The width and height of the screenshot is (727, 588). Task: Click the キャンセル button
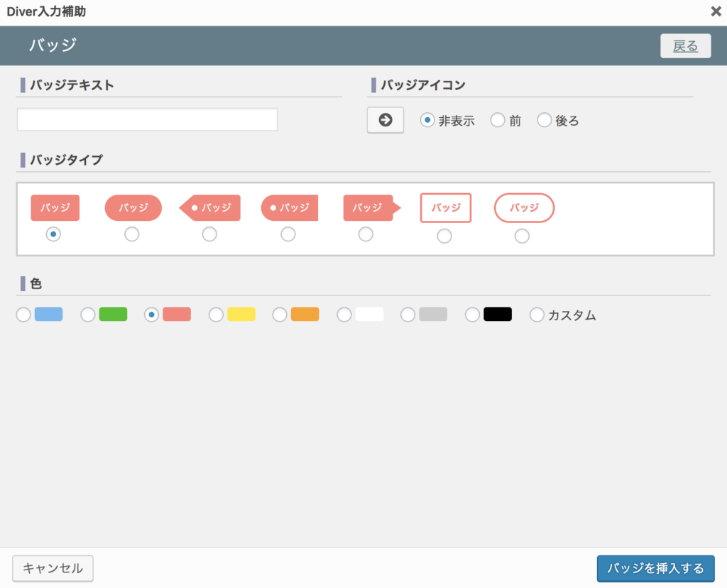(x=53, y=568)
